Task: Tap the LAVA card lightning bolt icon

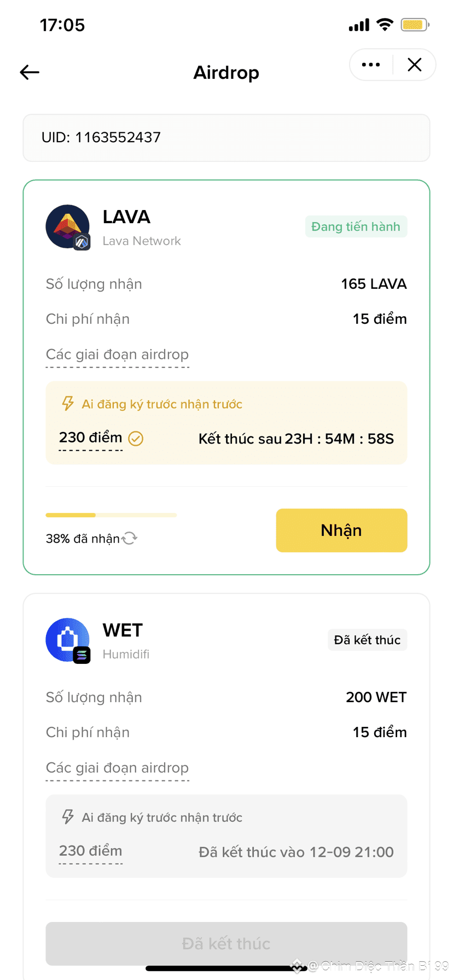Action: pyautogui.click(x=68, y=404)
